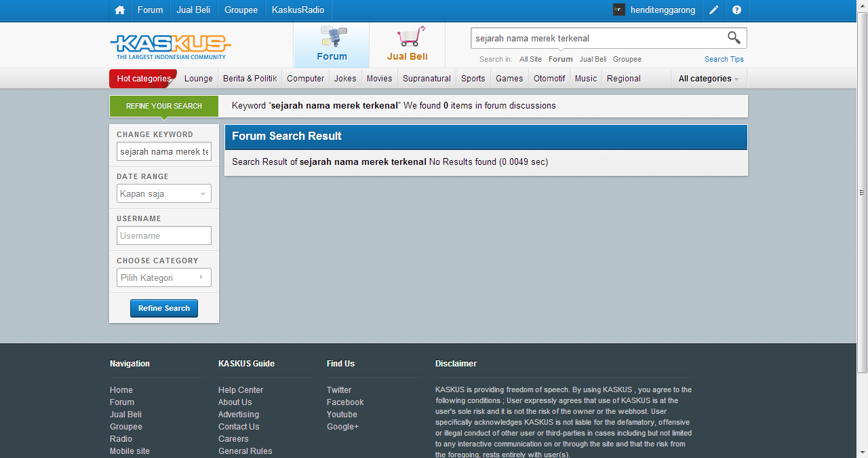Screen dimensions: 868x458
Task: Open henditenggarong user profile link
Action: click(663, 10)
